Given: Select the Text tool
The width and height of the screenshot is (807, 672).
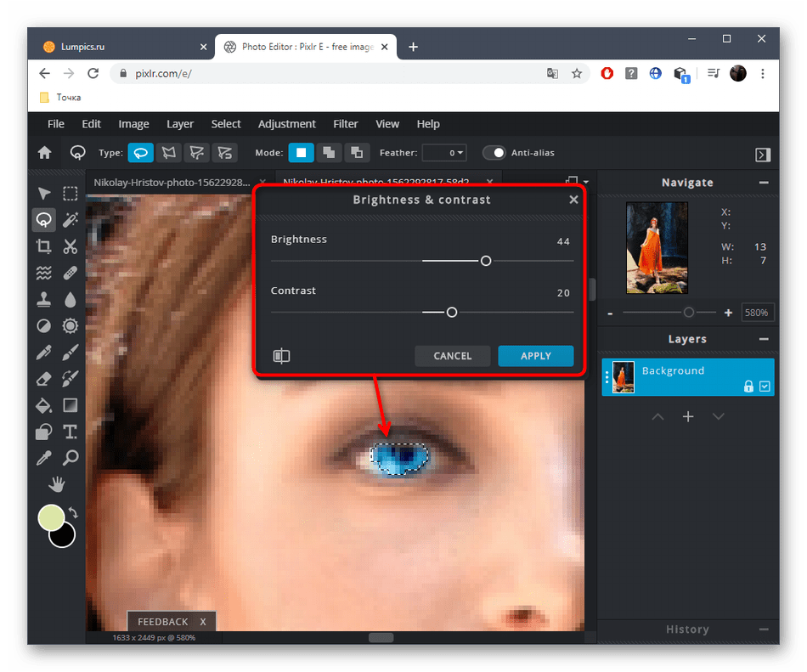Looking at the screenshot, I should point(71,432).
